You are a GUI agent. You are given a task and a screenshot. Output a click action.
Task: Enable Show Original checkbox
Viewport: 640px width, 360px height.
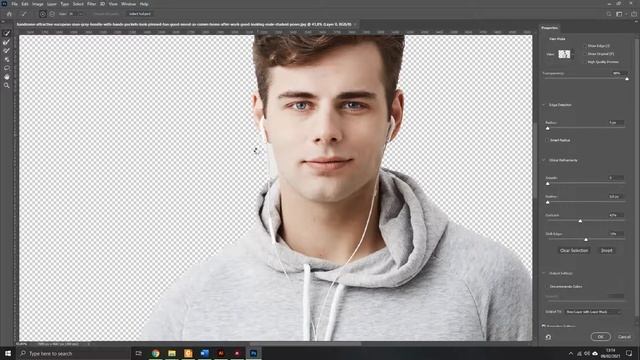pyautogui.click(x=585, y=53)
